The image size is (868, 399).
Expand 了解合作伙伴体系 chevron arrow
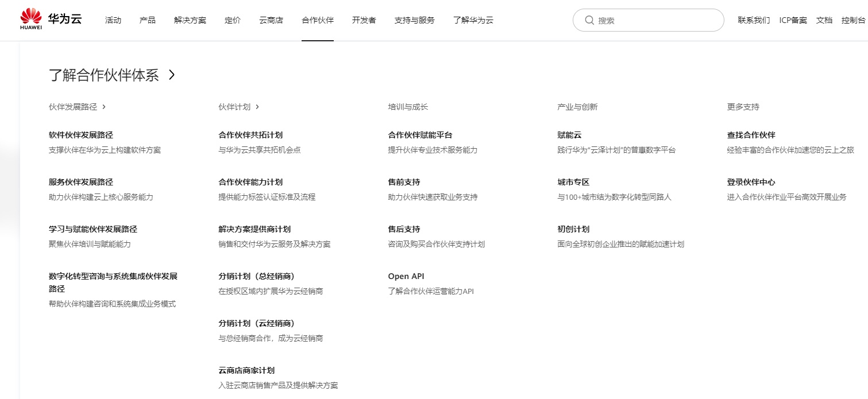tap(171, 75)
